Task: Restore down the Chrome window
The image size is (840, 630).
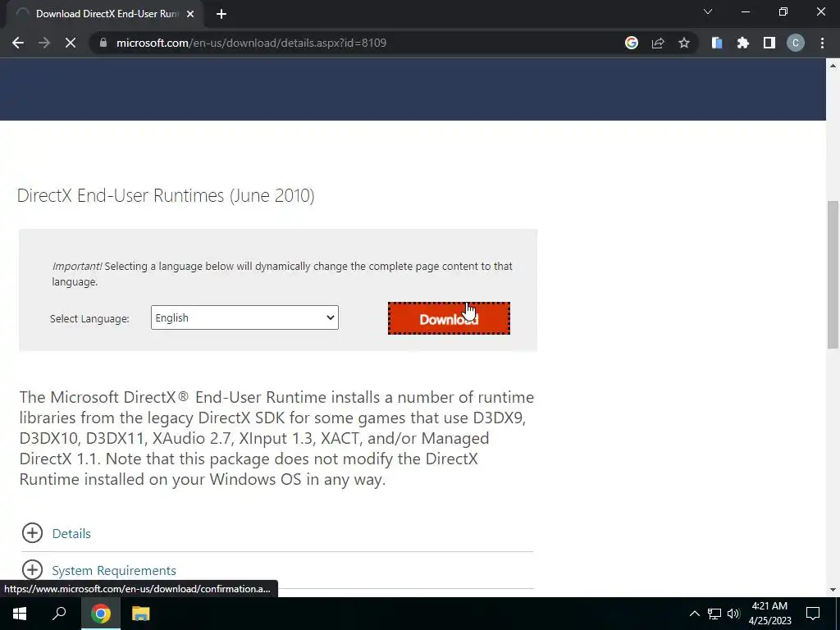Action: pyautogui.click(x=783, y=11)
